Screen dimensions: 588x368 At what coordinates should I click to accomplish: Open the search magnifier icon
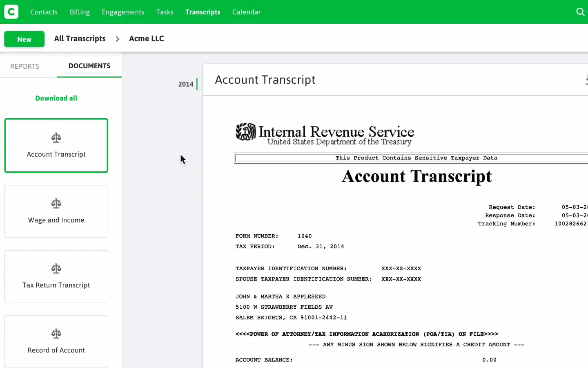[x=580, y=12]
